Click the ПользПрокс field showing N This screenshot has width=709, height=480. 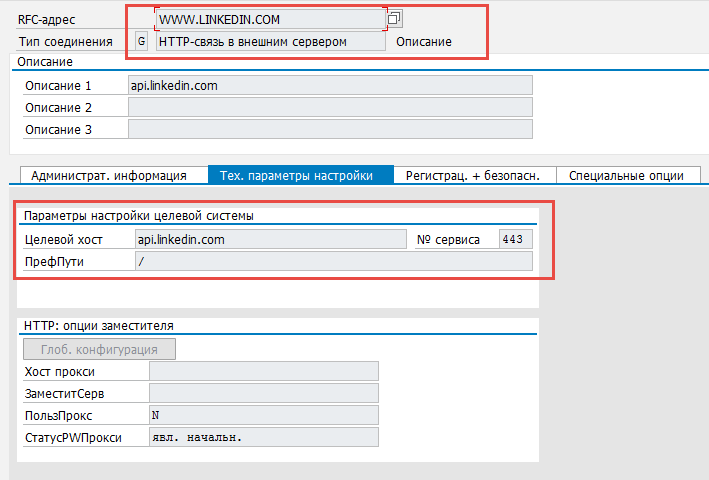tap(264, 415)
